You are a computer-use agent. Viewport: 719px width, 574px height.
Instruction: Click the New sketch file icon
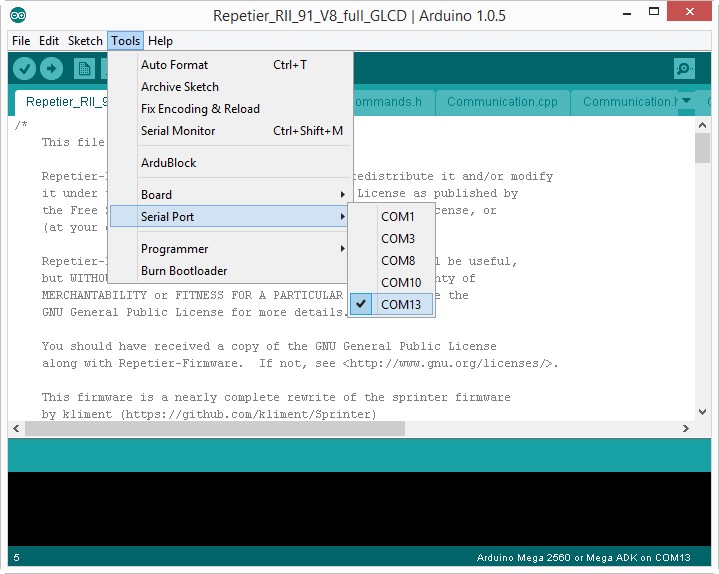84,68
